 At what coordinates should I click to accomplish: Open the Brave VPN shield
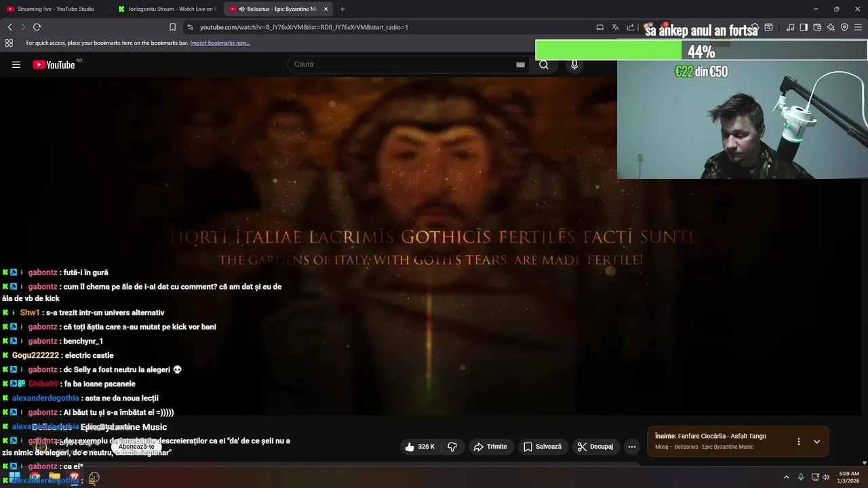[x=844, y=27]
